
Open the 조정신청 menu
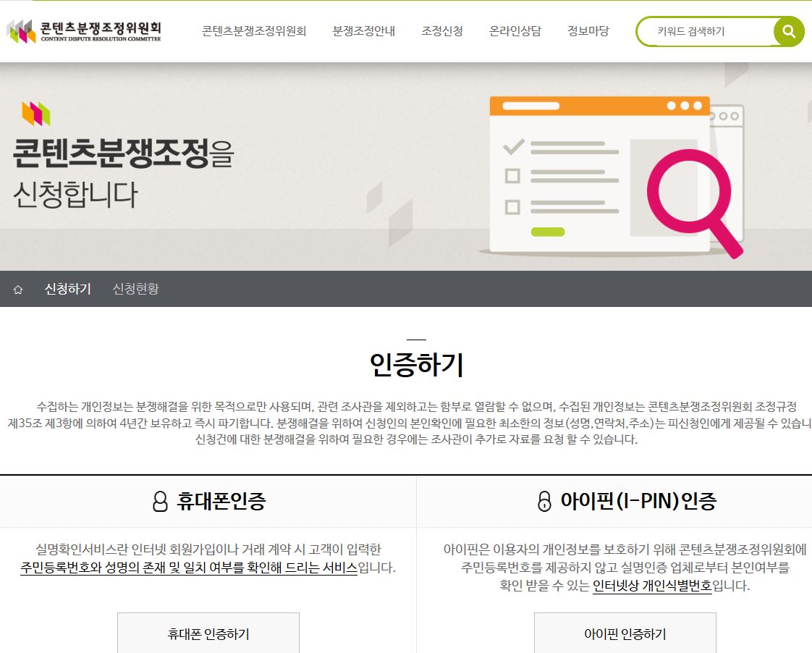pos(441,31)
